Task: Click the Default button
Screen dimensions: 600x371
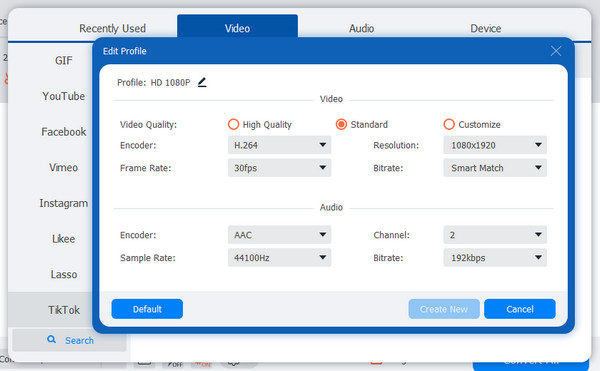Action: point(147,309)
